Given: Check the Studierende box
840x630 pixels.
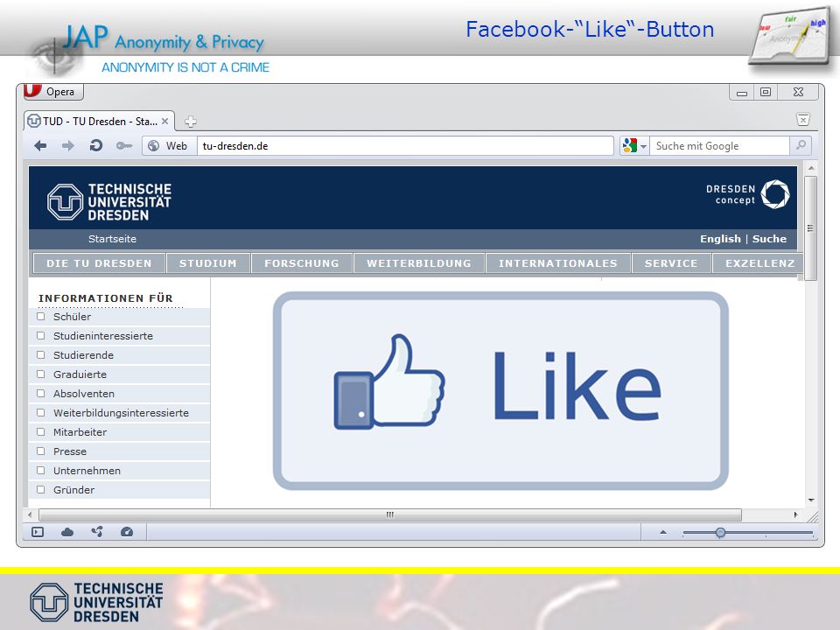Looking at the screenshot, I should pos(41,355).
